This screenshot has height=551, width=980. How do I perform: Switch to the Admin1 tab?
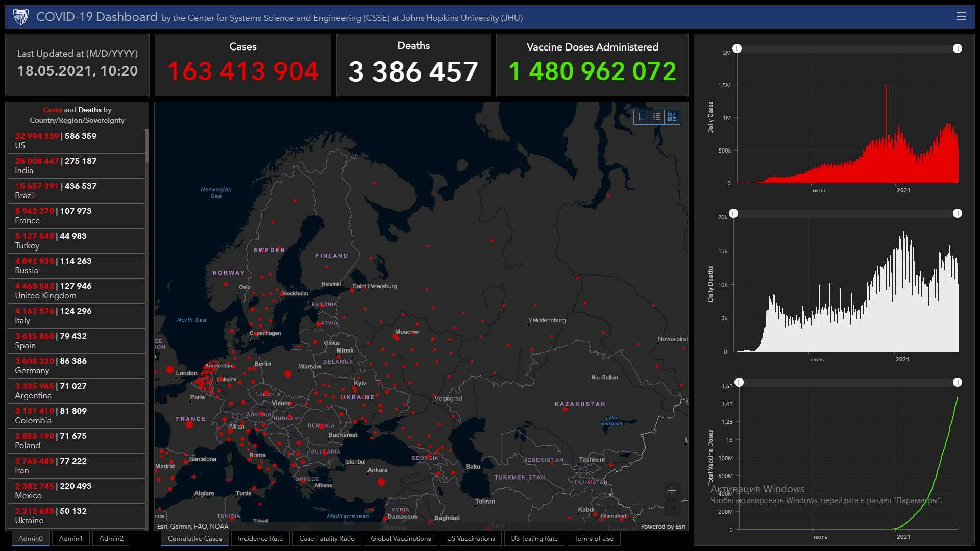coord(70,538)
